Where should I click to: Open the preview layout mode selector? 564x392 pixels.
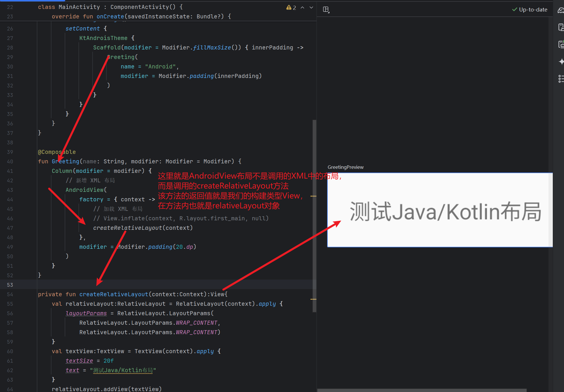[326, 9]
